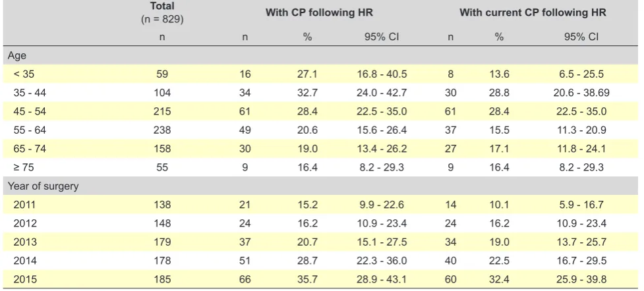Click the 'Year of surgery' section row
This screenshot has height=291, width=644.
321,186
